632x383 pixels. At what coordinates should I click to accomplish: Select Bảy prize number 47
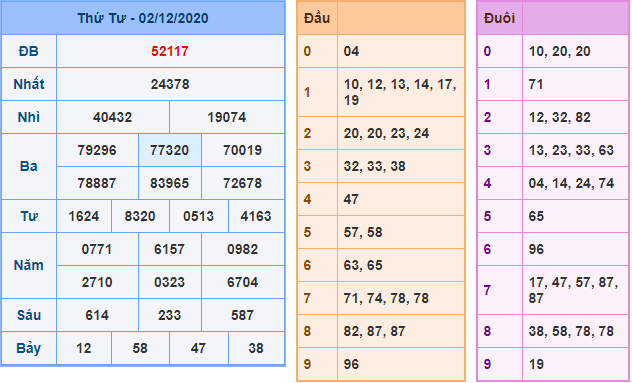[198, 348]
